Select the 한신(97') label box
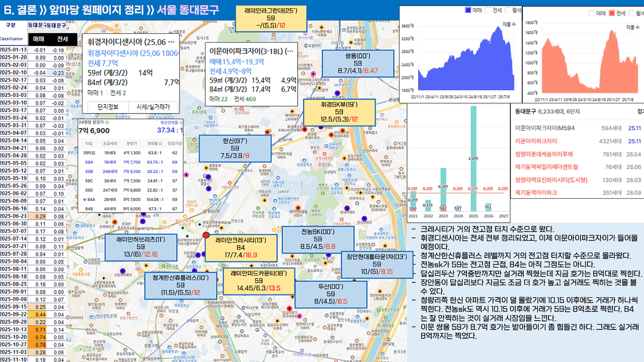 [x=235, y=149]
